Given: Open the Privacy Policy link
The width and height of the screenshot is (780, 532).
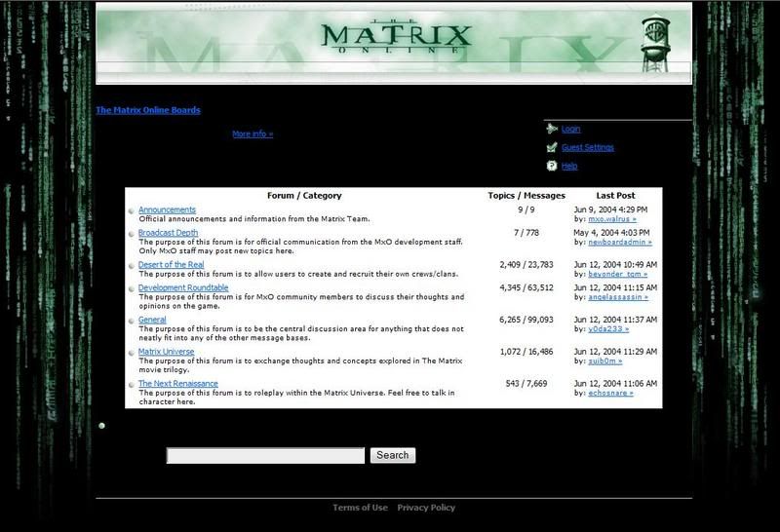Looking at the screenshot, I should click(x=426, y=508).
